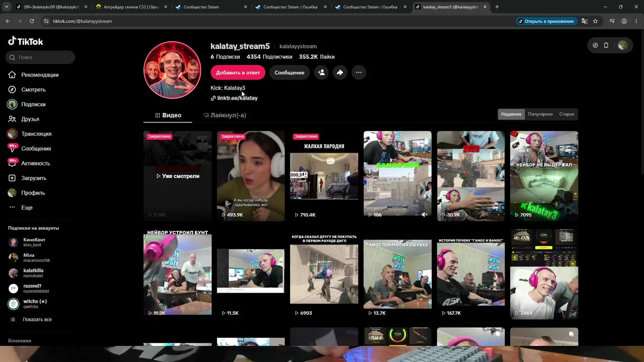Click Открыть в приложении in address bar

pos(546,21)
